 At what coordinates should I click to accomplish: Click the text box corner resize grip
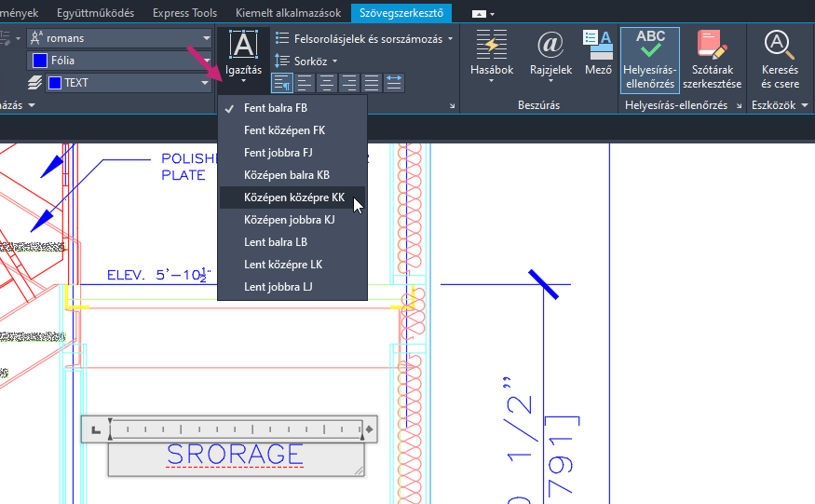[x=360, y=470]
